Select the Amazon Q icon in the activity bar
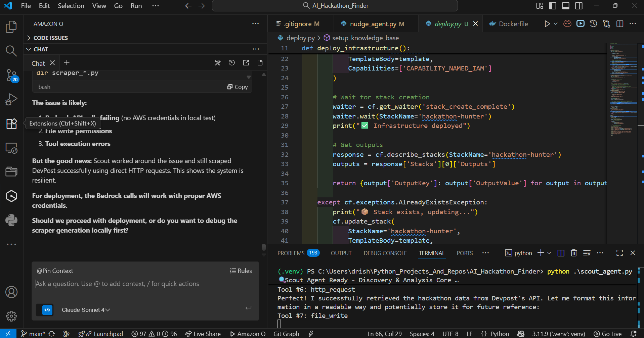Screen dimensions: 644x338 point(11,196)
